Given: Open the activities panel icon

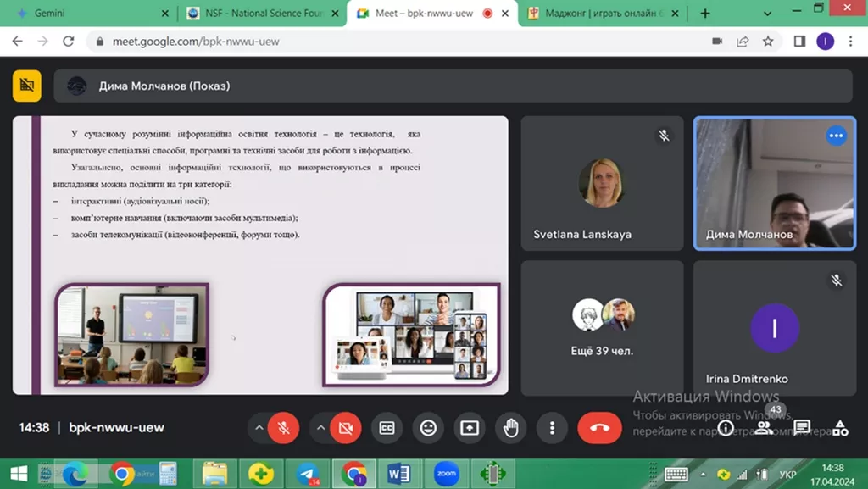Looking at the screenshot, I should [840, 428].
